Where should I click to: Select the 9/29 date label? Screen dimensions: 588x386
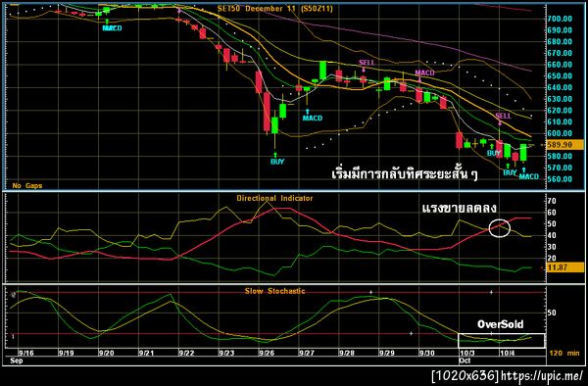pyautogui.click(x=387, y=353)
